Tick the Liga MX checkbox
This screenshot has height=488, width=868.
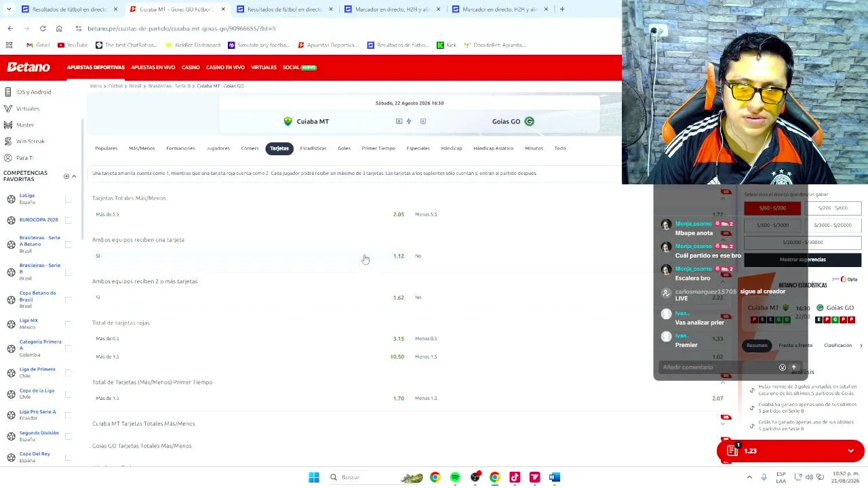tap(68, 324)
